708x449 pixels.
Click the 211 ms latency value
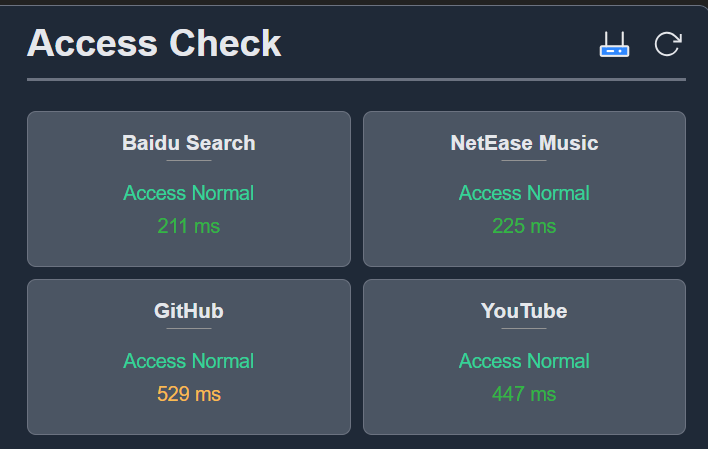pos(189,226)
